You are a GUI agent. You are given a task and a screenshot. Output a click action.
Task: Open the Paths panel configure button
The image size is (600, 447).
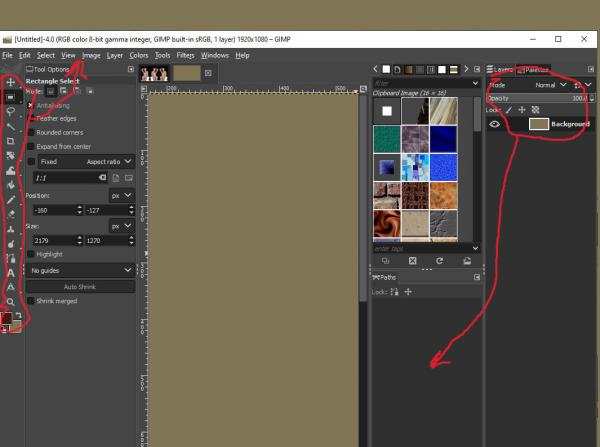pyautogui.click(x=477, y=277)
